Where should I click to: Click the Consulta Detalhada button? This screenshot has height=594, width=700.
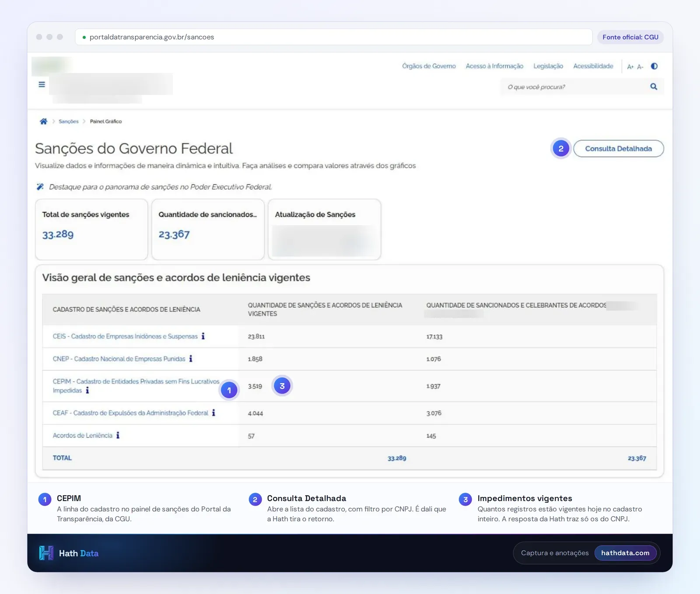(x=619, y=148)
